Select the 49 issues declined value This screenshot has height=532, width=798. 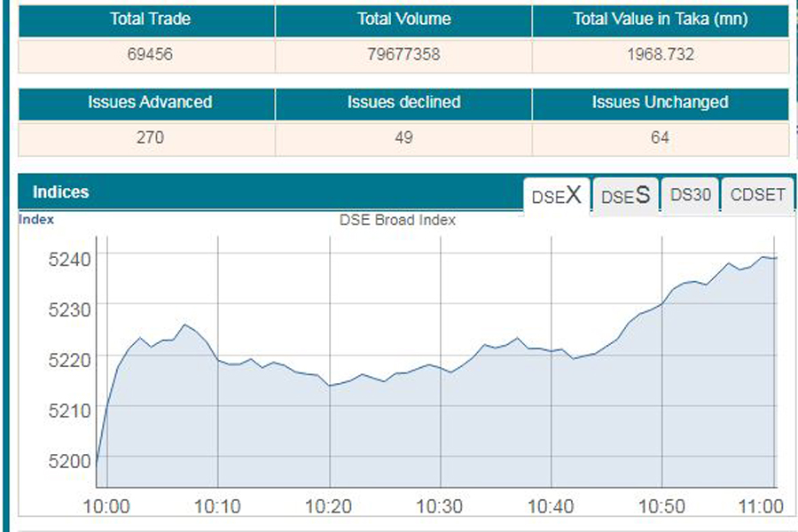[x=403, y=137]
